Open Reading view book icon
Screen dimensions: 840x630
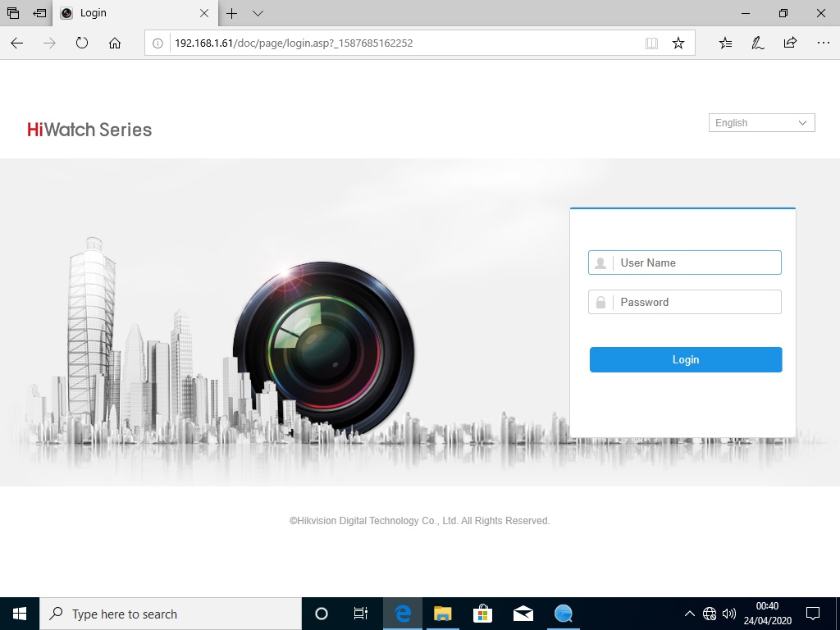coord(651,43)
